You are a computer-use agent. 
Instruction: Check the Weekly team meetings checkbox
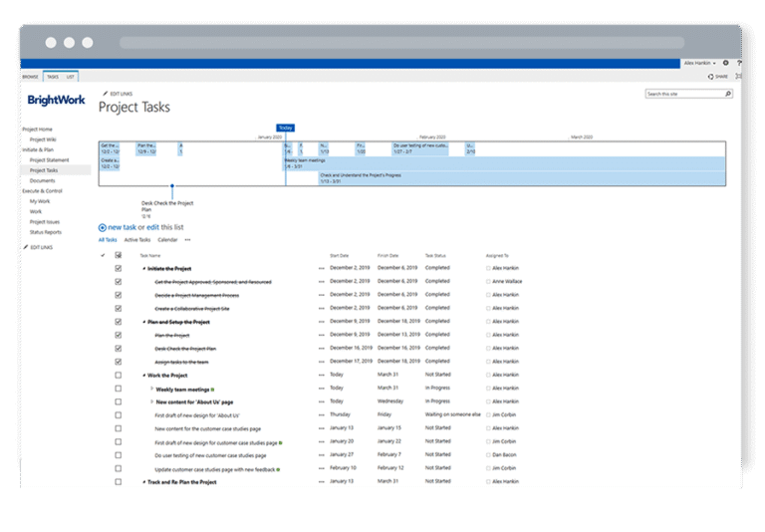point(119,389)
